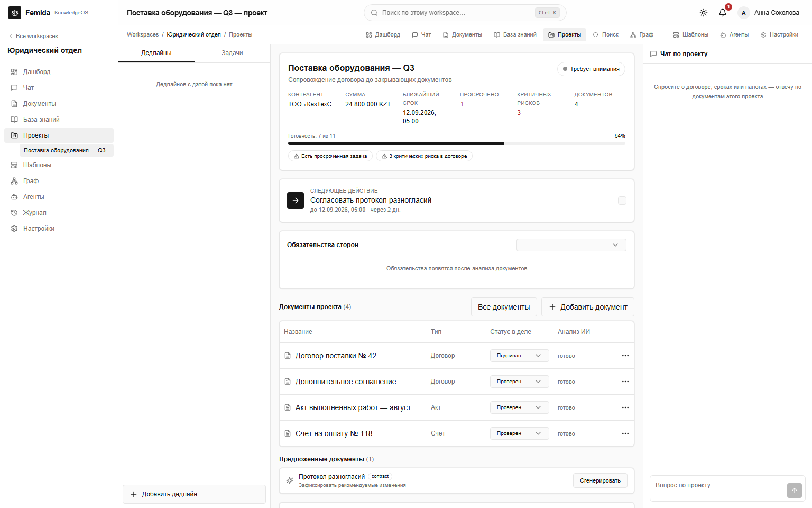Switch to the Задачи tab
The height and width of the screenshot is (508, 812).
tap(232, 53)
